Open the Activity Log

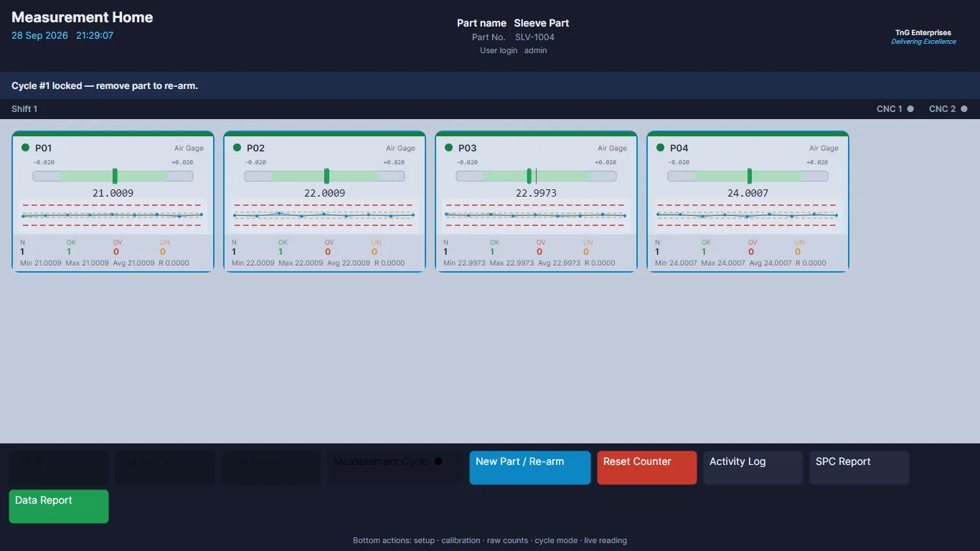[753, 468]
